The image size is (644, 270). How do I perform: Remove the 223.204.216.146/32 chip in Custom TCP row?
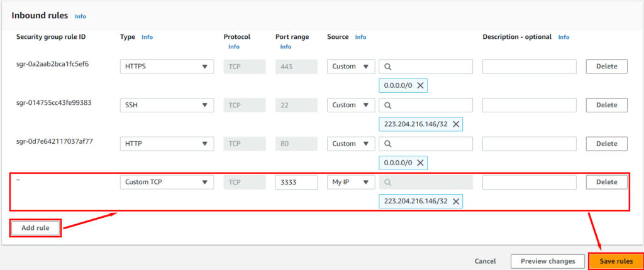[x=455, y=201]
